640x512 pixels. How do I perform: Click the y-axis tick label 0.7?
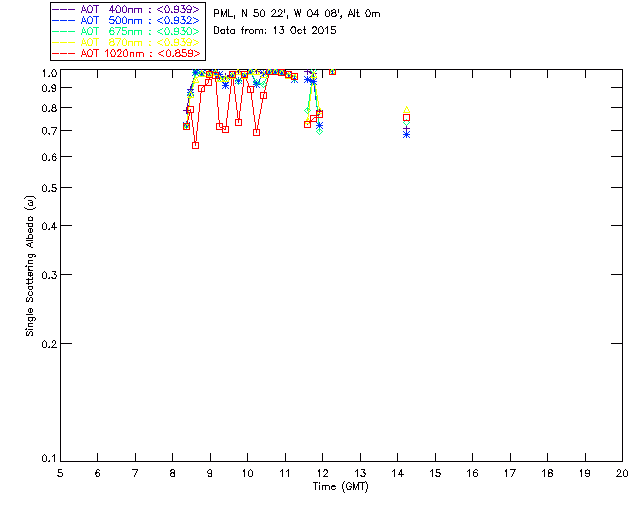point(49,131)
